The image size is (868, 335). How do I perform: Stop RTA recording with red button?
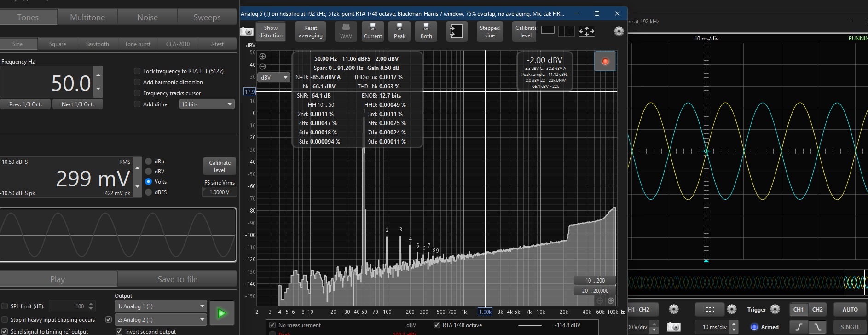pyautogui.click(x=605, y=61)
